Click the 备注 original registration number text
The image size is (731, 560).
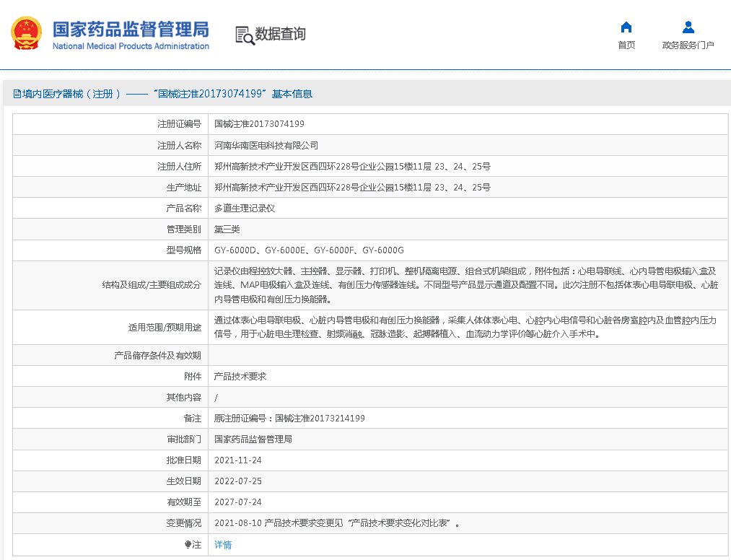(x=289, y=419)
